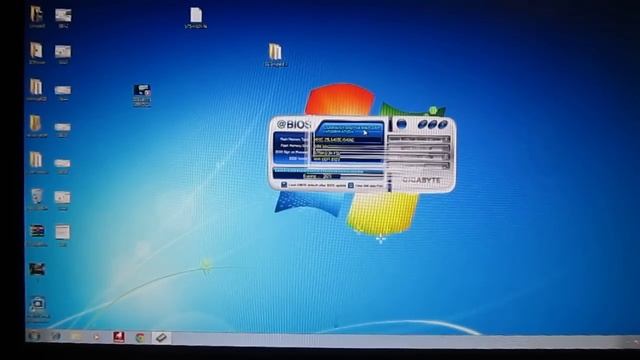The height and width of the screenshot is (360, 640).
Task: Open Windows Explorer folder icon on taskbar
Action: point(76,337)
